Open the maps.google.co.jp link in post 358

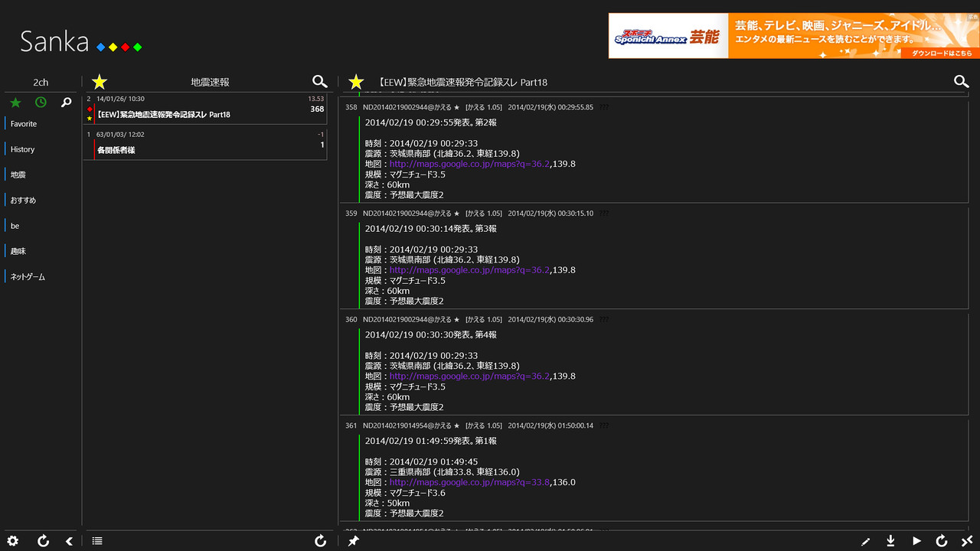[x=469, y=164]
